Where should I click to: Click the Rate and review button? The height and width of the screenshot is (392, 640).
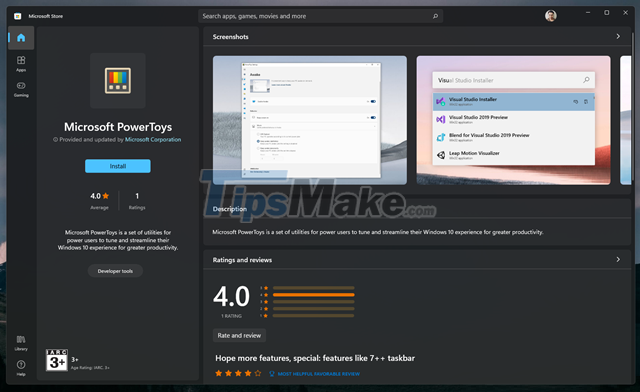click(239, 335)
